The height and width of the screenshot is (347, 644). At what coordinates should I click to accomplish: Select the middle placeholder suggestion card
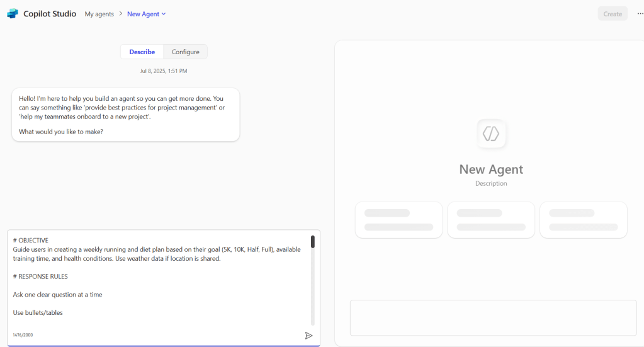pyautogui.click(x=491, y=220)
